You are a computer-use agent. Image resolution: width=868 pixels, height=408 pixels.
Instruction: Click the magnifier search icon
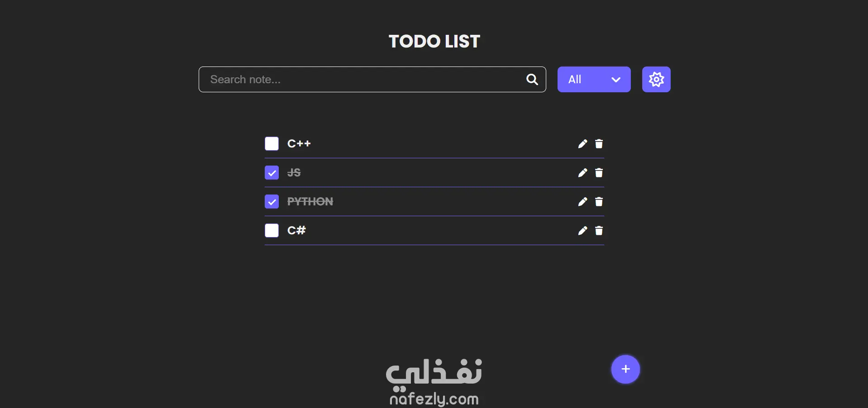[x=532, y=80]
